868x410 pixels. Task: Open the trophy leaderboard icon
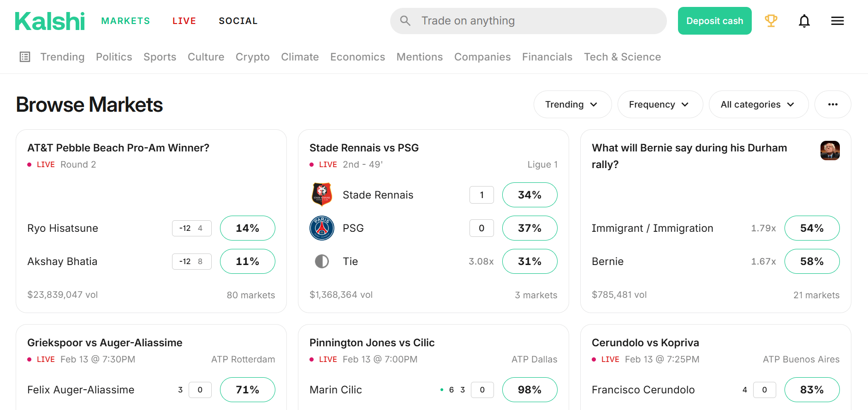click(771, 21)
